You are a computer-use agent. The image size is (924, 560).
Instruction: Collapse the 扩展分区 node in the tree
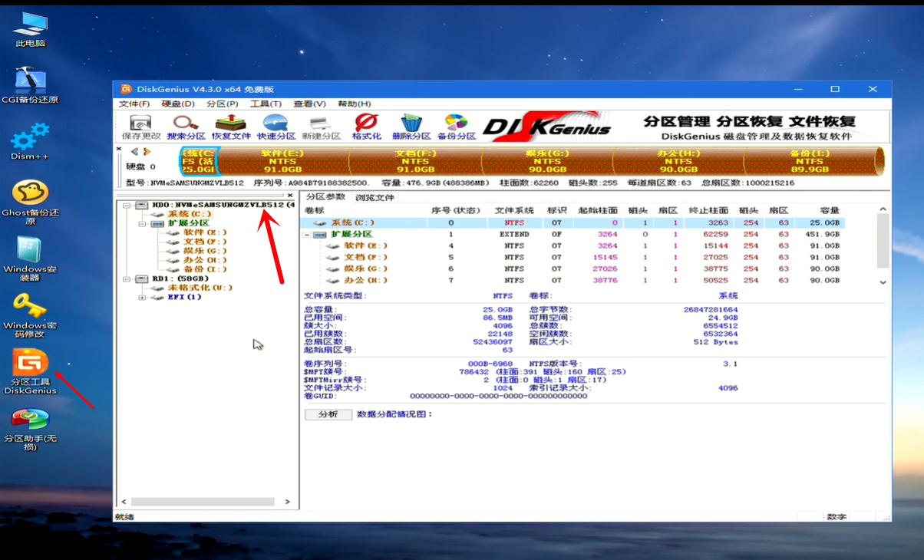point(141,224)
